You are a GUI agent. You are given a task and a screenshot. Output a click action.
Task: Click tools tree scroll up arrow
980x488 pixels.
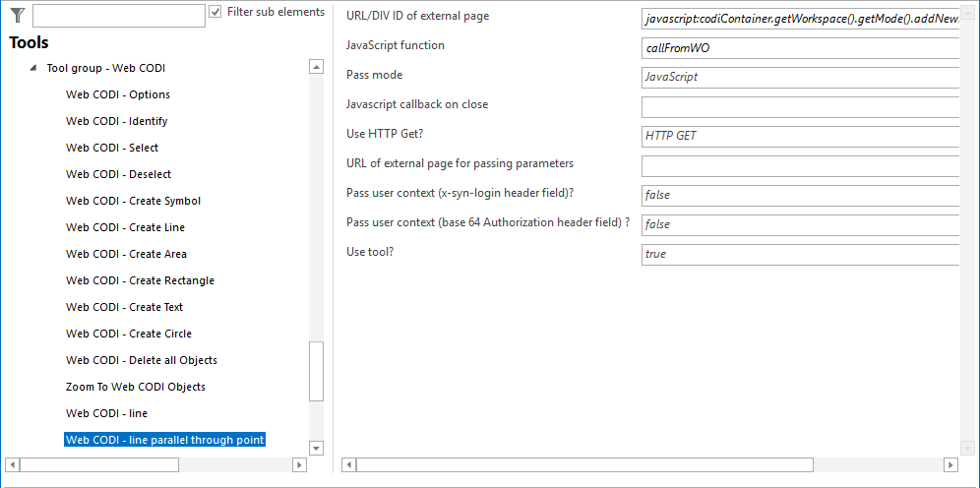pyautogui.click(x=316, y=67)
